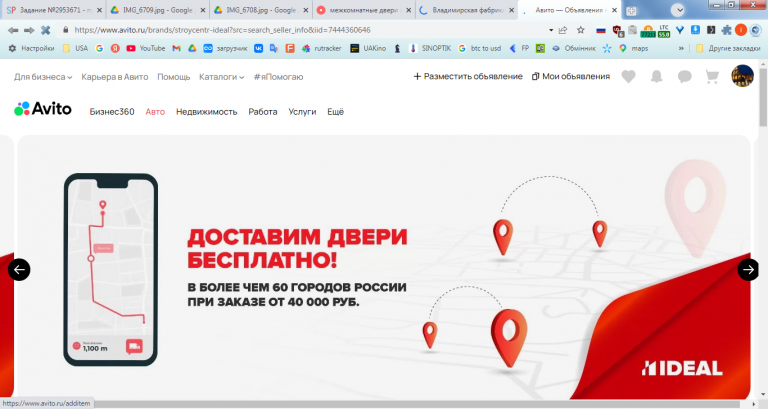Open the USA bookmarks folder

tap(75, 48)
